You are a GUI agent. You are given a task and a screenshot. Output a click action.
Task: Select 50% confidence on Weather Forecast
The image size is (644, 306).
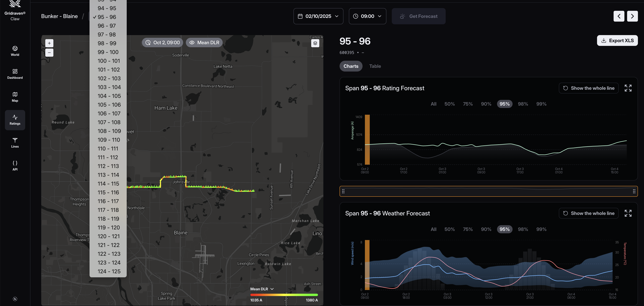[x=449, y=229]
